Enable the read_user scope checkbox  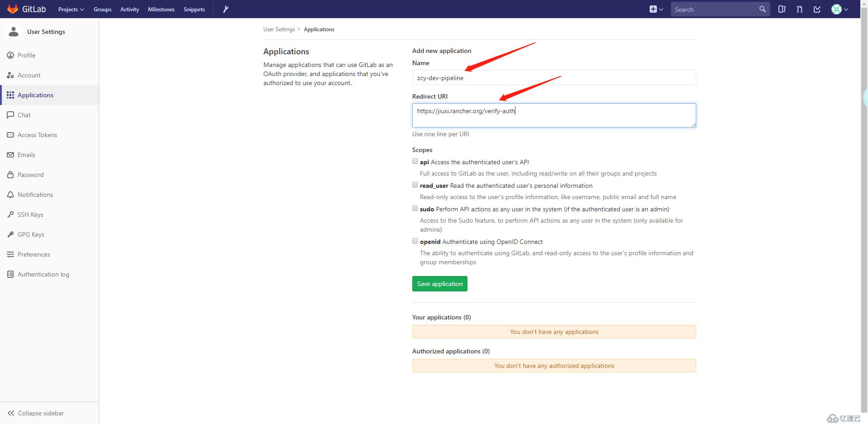[415, 185]
